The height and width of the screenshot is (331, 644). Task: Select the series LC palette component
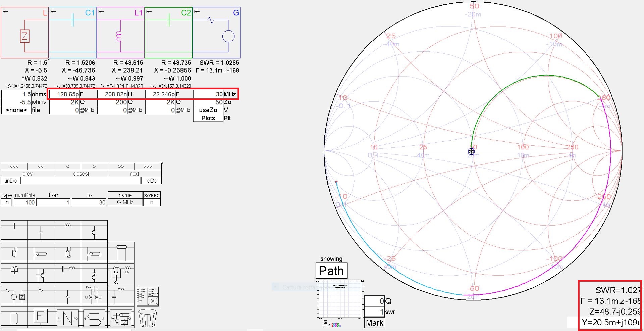[67, 273]
